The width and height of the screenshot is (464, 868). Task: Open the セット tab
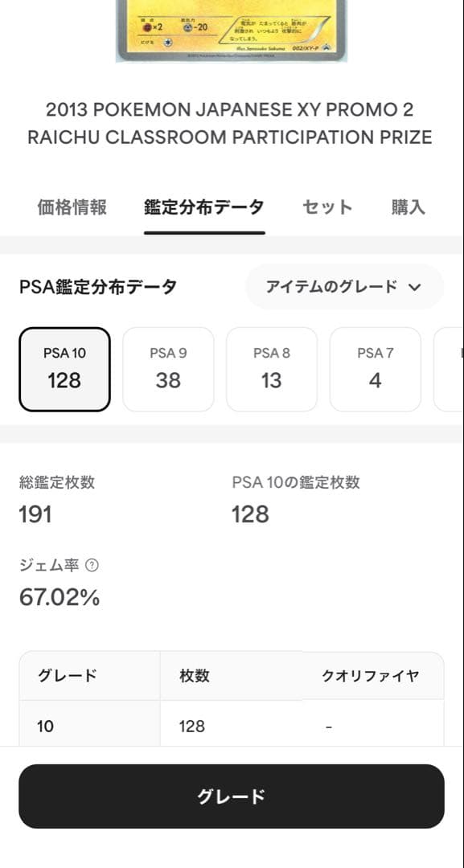327,207
